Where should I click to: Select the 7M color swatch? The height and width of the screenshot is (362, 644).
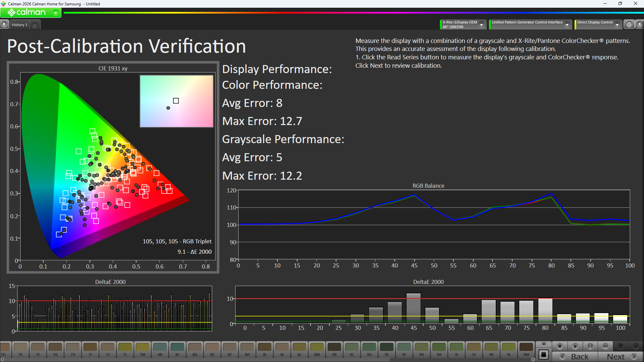143,349
